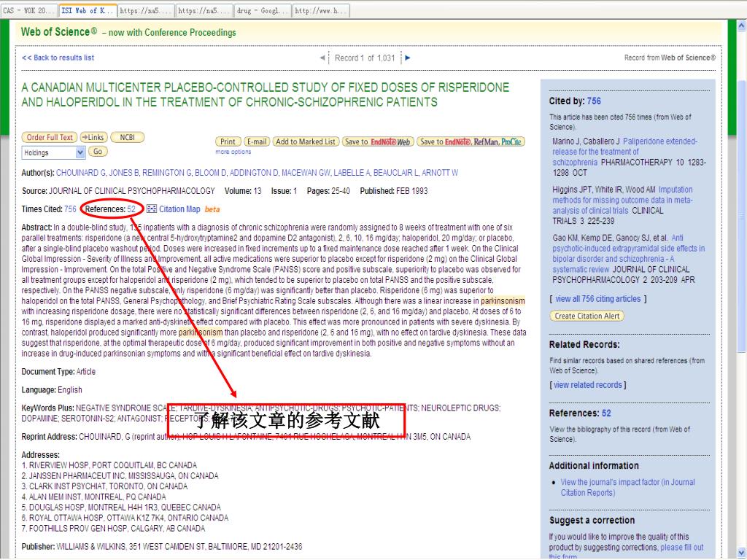Click the article title heading
This screenshot has width=747, height=560.
pos(265,95)
